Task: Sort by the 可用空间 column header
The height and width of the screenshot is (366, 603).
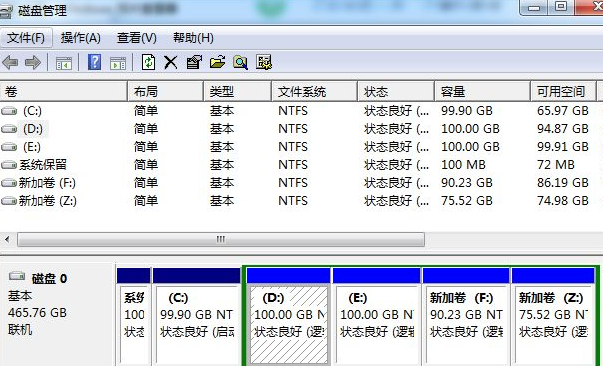Action: coord(563,92)
